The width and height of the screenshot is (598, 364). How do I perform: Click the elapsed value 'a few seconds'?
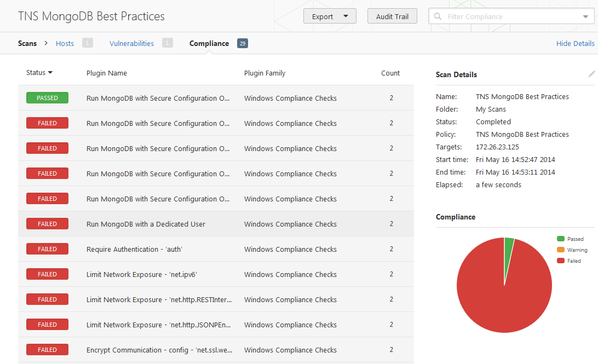(x=498, y=185)
